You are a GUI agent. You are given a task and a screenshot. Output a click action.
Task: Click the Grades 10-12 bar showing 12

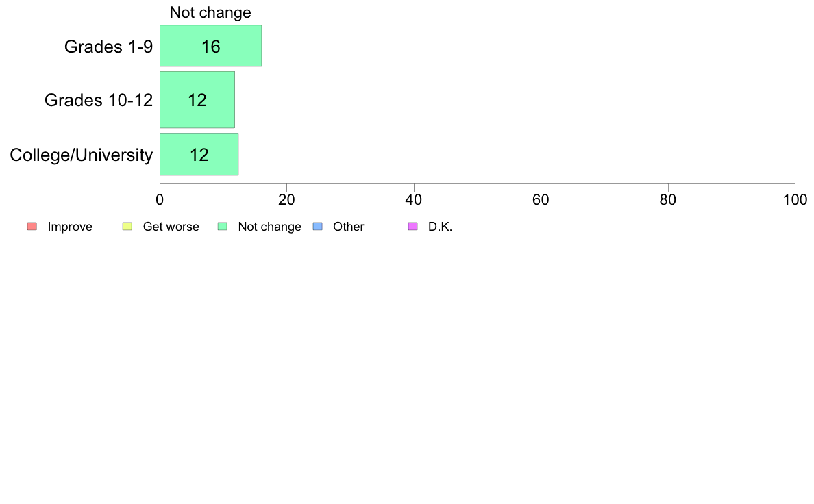[x=197, y=100]
